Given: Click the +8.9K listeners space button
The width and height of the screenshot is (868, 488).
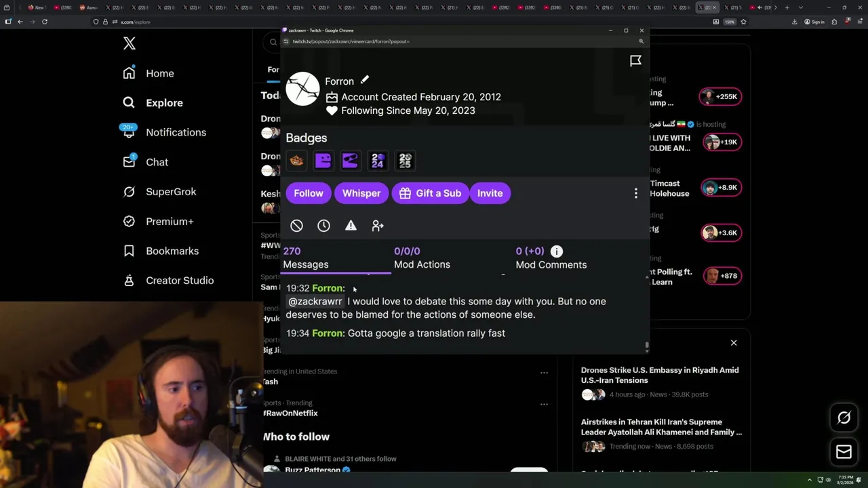Looking at the screenshot, I should 721,187.
